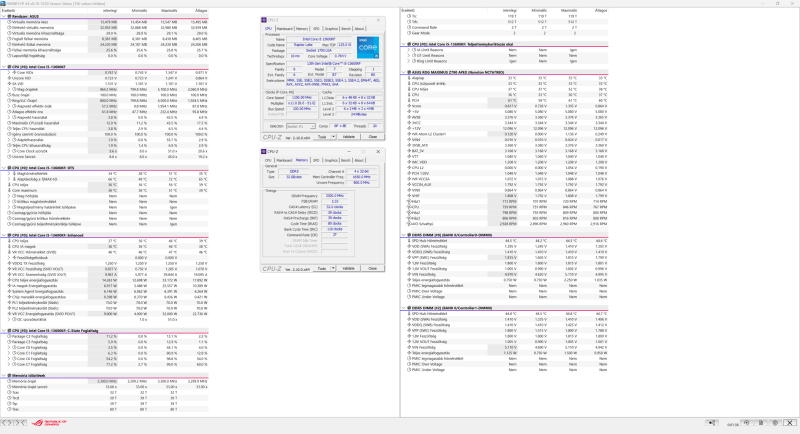Open the Graphics tab in the lower CPU-Z Memory window
Screen dimensions: 800x434
[331, 160]
